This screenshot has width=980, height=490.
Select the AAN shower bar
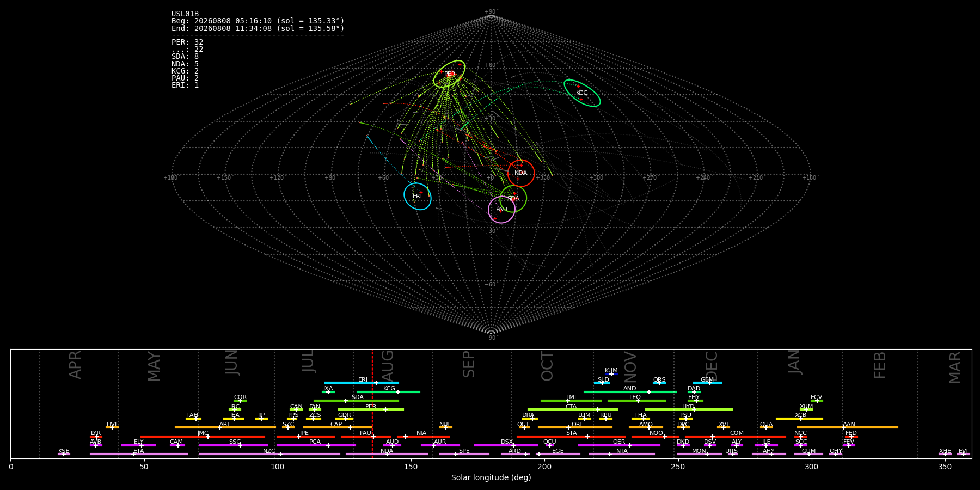click(x=848, y=427)
